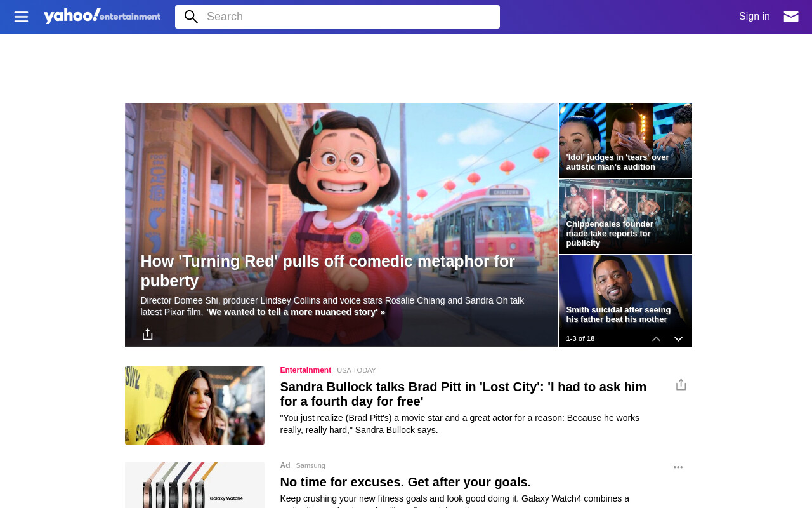Click the Sandra Bullock photo thumbnail
This screenshot has width=812, height=508.
tap(195, 405)
